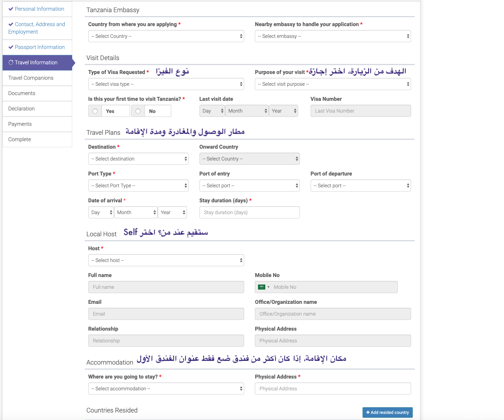Click the Accommodation Physical Address field
Screen dimensions: 504x420
pyautogui.click(x=332, y=389)
